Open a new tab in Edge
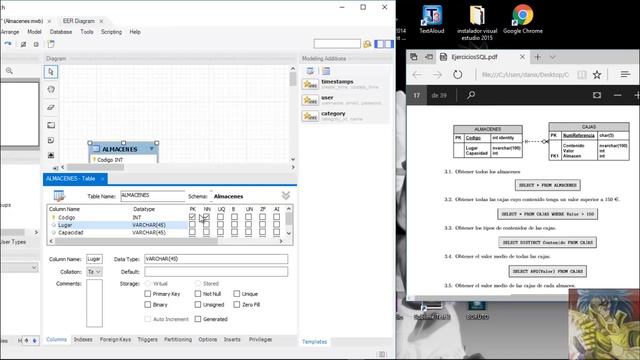The image size is (640, 360). (x=538, y=57)
